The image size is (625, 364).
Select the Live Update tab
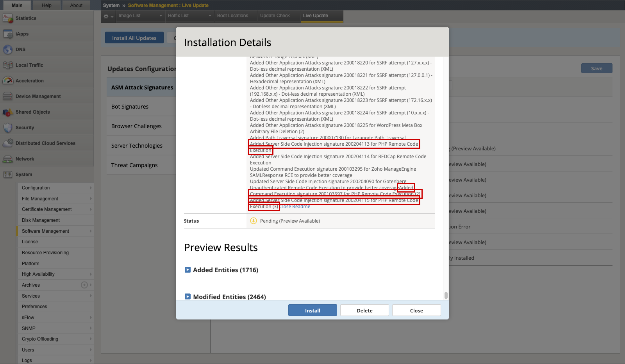322,16
